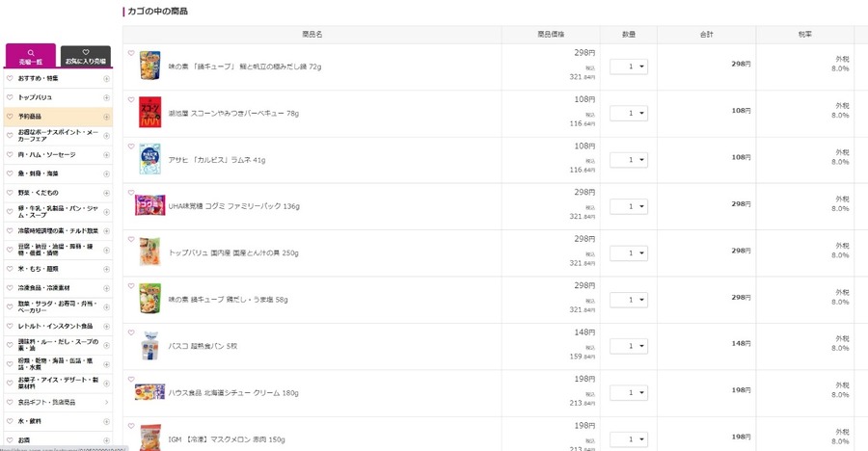Image resolution: width=868 pixels, height=451 pixels.
Task: Expand the 肉・ハム・ソーセージ category
Action: pos(106,155)
